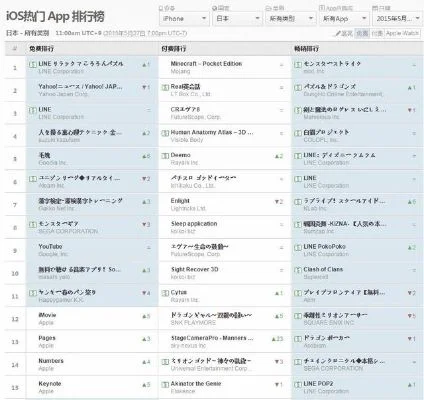
Task: Open Yahoo! JAPAN news app in free ranking
Action: pos(80,86)
